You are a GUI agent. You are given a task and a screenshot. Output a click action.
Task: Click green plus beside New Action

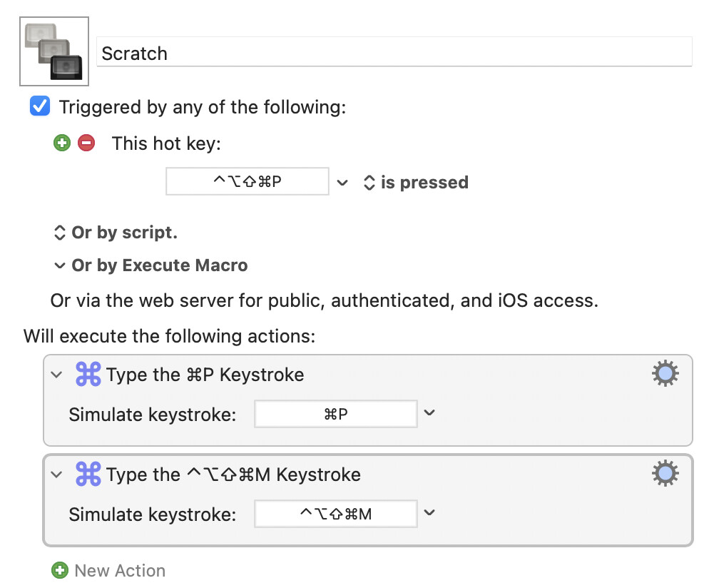coord(59,570)
